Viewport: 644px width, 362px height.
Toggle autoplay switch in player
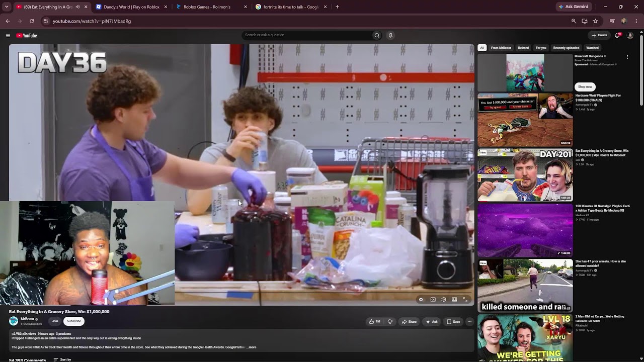tap(421, 300)
